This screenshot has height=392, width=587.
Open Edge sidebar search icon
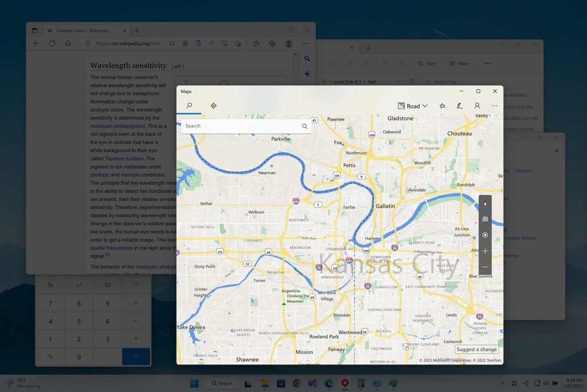point(307,59)
